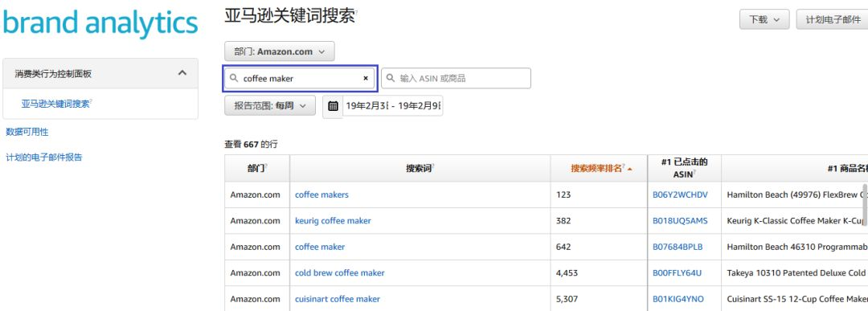Click the calendar icon beside the date range

(x=333, y=106)
